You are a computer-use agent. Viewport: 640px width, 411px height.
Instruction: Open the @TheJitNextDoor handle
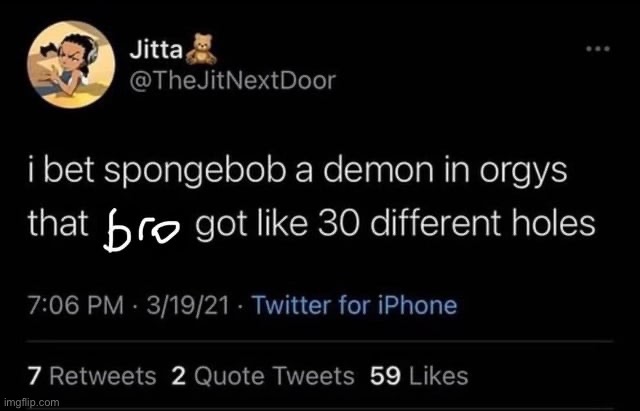(232, 81)
